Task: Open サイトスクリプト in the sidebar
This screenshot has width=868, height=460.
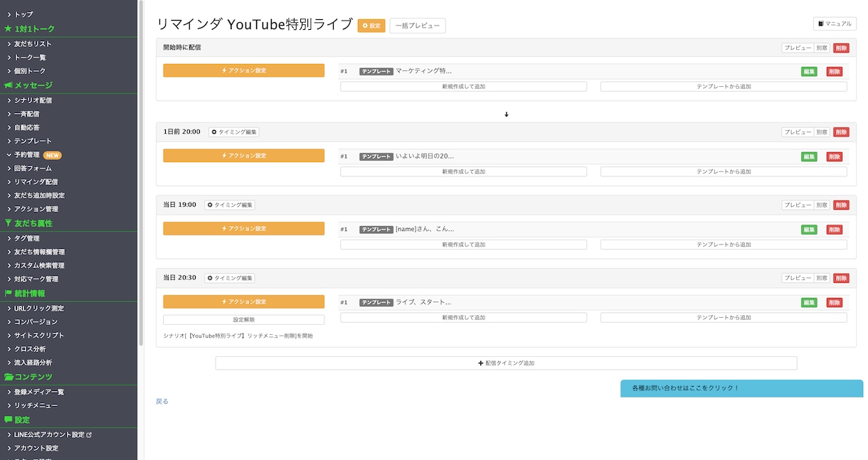Action: (39, 336)
